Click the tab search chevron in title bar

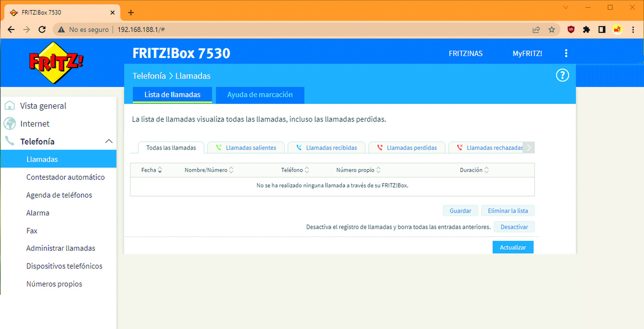pyautogui.click(x=566, y=8)
